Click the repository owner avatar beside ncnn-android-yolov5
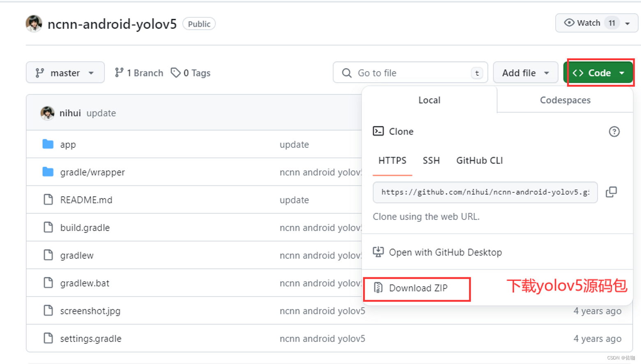This screenshot has height=364, width=641. pyautogui.click(x=34, y=24)
